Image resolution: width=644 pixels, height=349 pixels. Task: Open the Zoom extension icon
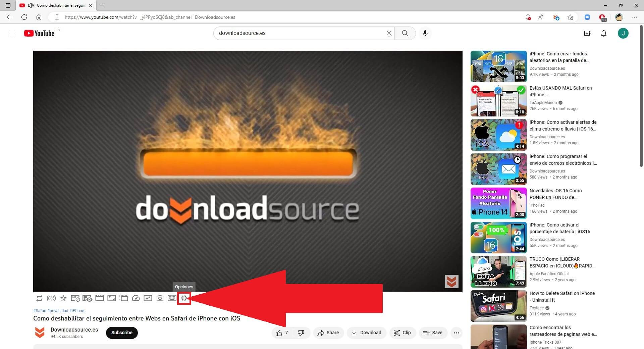pyautogui.click(x=587, y=17)
